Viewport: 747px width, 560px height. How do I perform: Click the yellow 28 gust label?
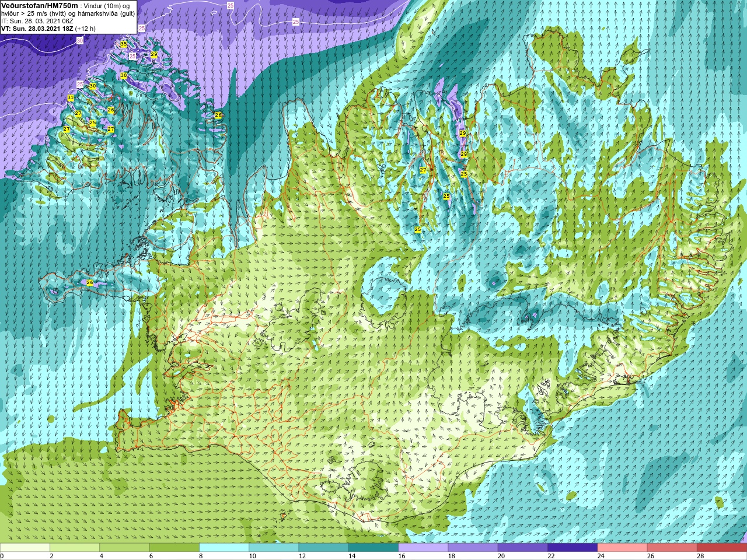coord(464,154)
